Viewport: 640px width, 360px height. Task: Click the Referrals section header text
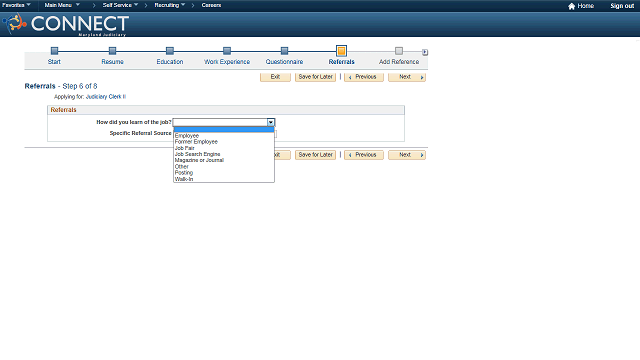[x=63, y=110]
